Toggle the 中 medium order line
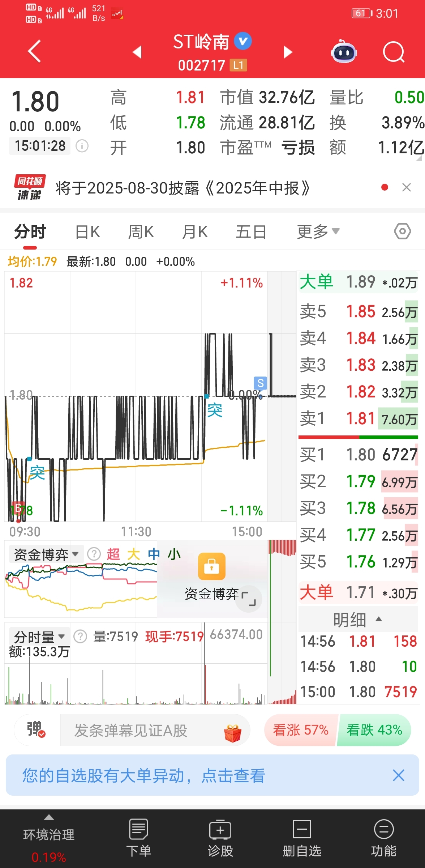 [x=154, y=554]
